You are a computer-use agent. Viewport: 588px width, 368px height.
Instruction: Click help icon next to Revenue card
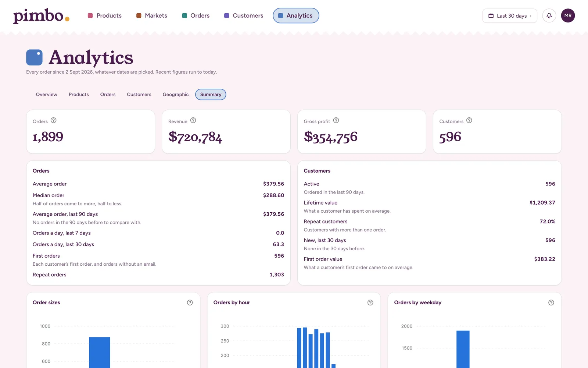(193, 120)
